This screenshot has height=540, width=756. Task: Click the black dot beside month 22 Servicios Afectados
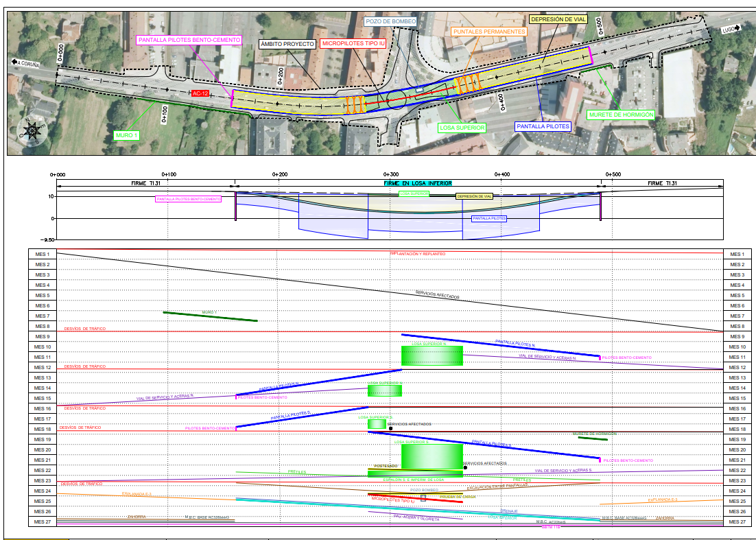(x=465, y=467)
